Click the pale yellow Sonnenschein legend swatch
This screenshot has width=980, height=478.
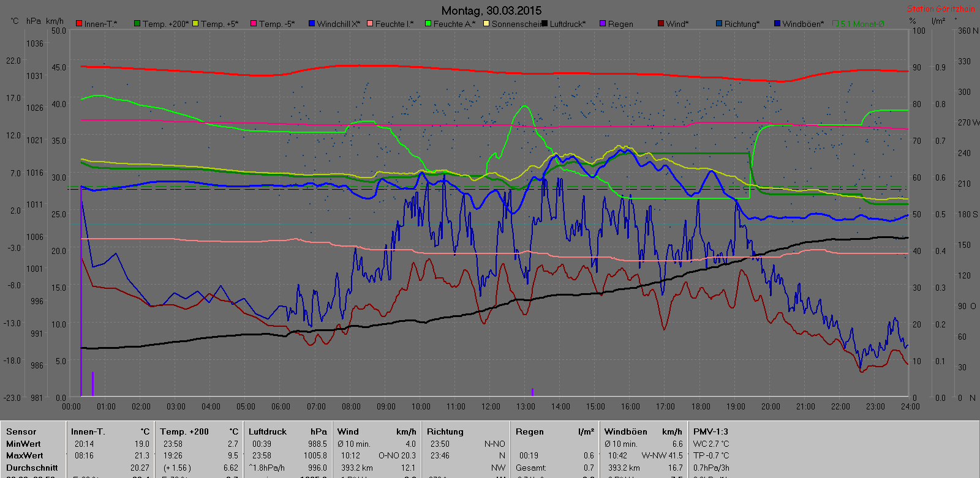pos(486,24)
